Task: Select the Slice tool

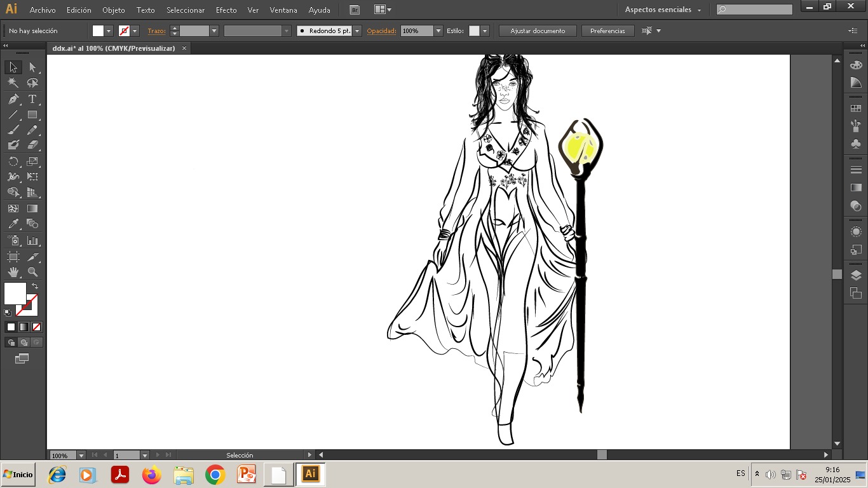Action: [x=32, y=257]
